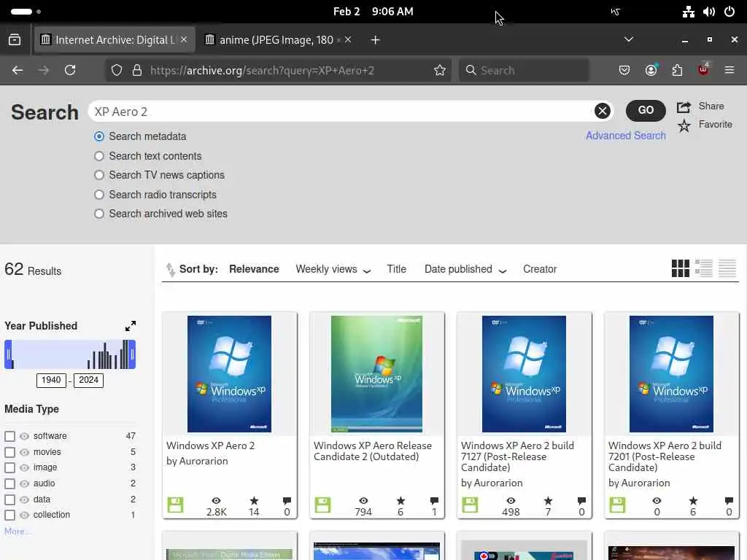
Task: Open the Pocket save icon
Action: coord(624,71)
